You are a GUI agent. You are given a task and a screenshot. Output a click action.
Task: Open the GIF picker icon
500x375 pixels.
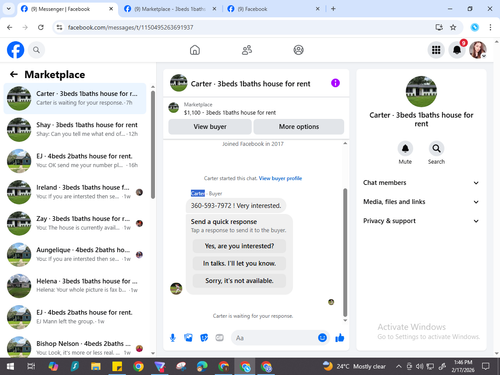(x=219, y=338)
